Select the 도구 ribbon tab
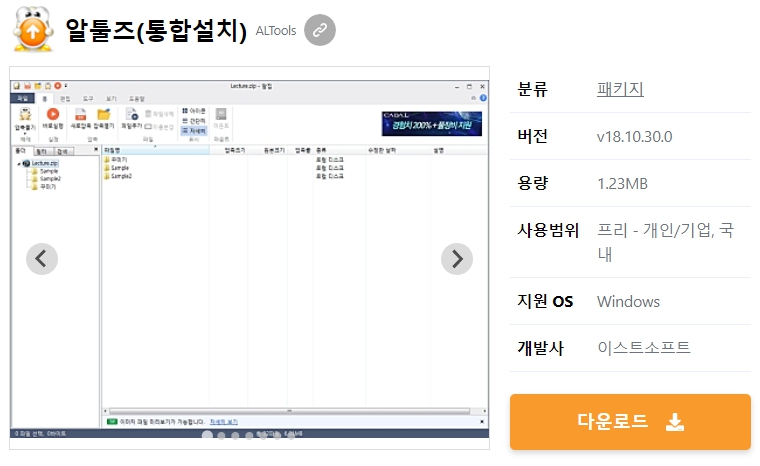 (88, 98)
